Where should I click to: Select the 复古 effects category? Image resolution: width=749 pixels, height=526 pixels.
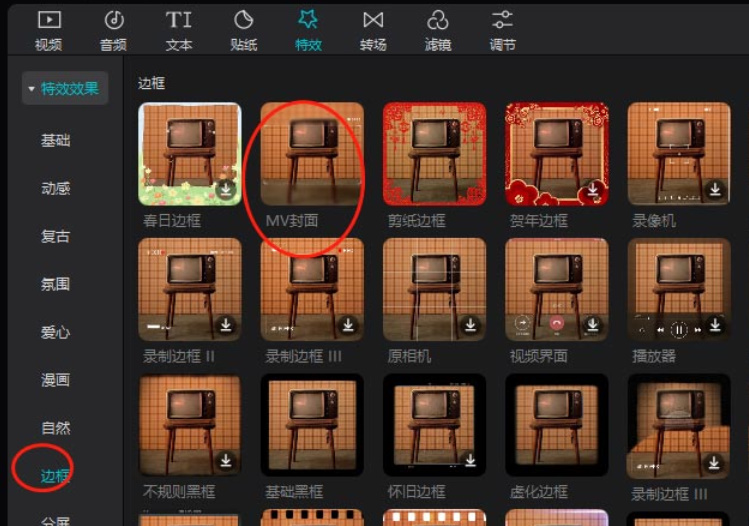pyautogui.click(x=55, y=236)
